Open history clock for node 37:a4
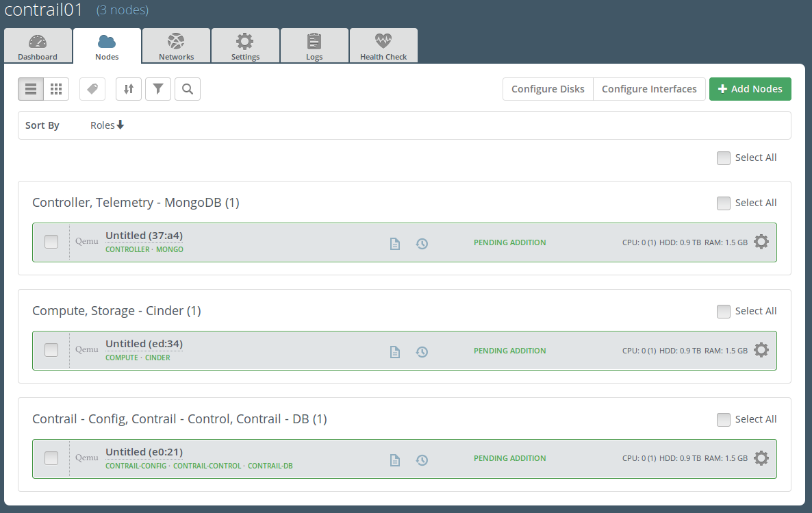Screen dimensions: 812x513 click(422, 244)
